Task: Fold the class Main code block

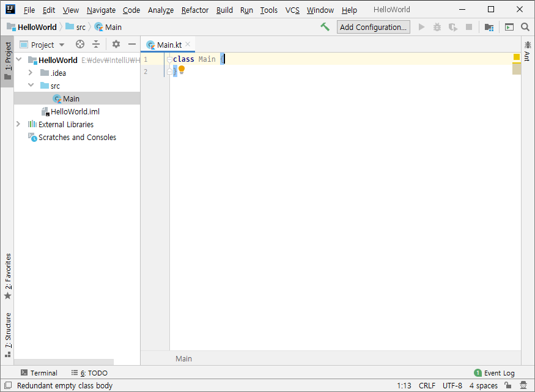Action: click(169, 59)
